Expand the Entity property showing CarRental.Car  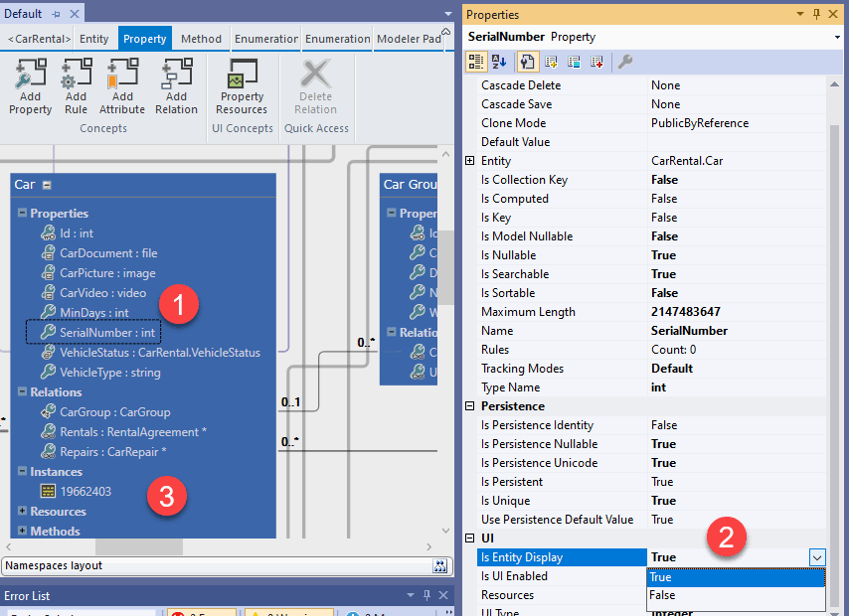click(471, 160)
